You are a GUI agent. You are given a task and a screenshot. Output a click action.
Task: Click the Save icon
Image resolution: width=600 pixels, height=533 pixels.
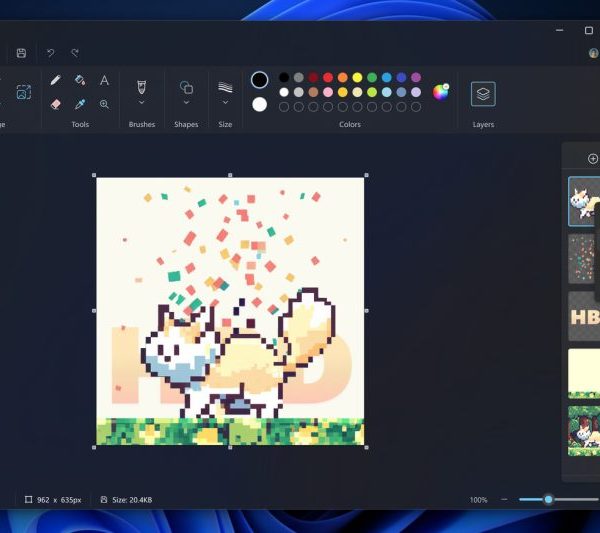click(21, 53)
